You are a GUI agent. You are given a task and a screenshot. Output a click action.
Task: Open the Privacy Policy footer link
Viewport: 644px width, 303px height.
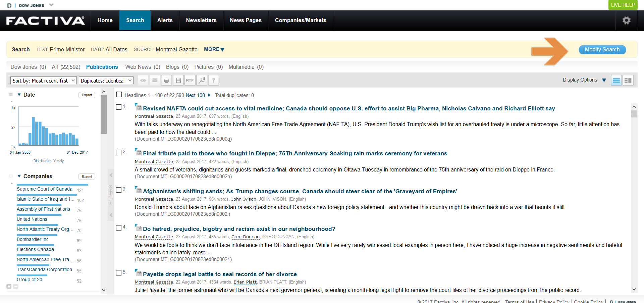[554, 301]
